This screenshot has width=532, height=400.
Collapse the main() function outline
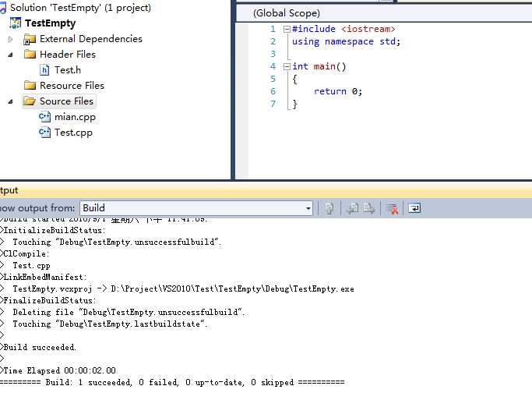coord(287,66)
